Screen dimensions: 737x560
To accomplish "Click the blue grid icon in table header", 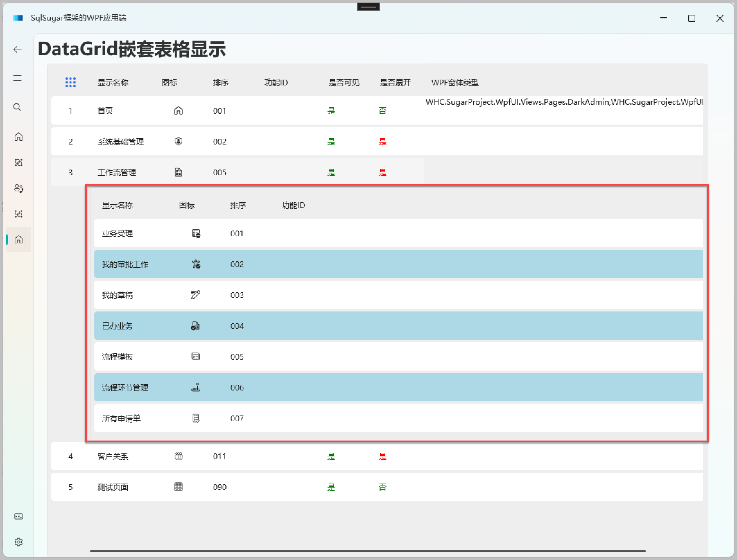I will click(x=70, y=82).
